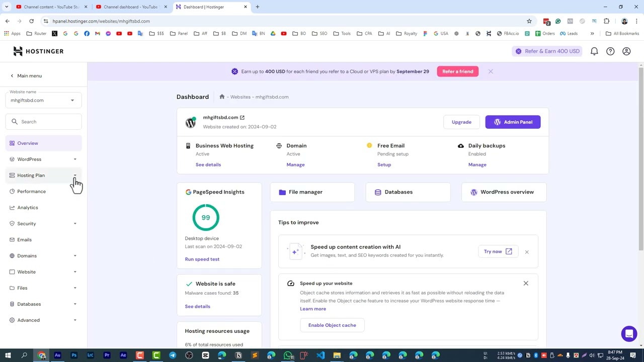Expand the Hosting Plan section arrow

click(75, 175)
